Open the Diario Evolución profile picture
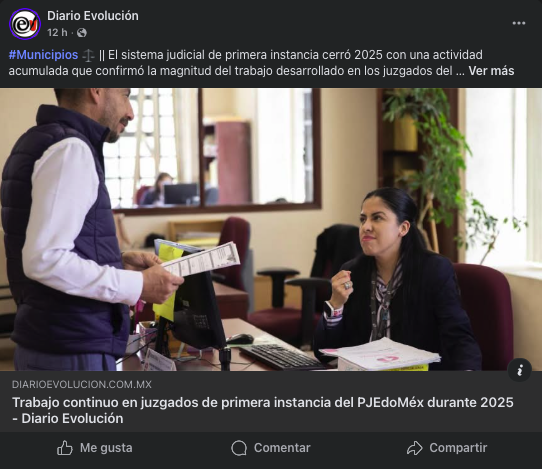 [x=25, y=24]
